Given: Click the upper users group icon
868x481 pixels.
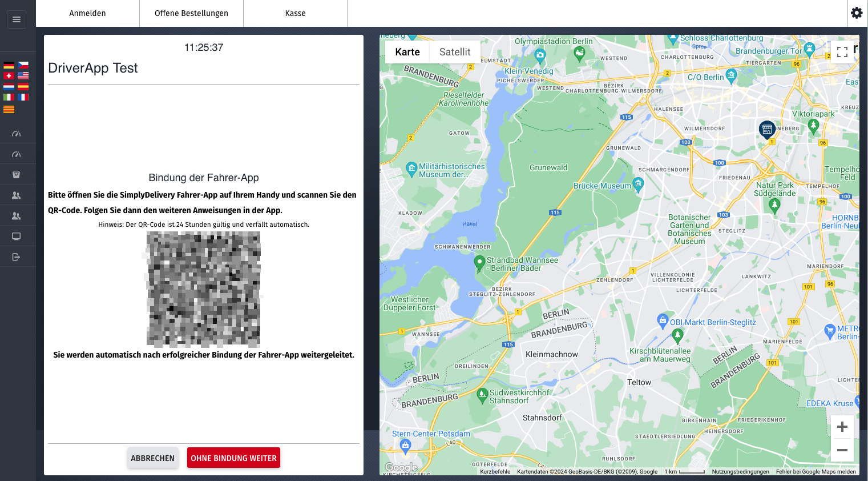Looking at the screenshot, I should click(x=17, y=195).
